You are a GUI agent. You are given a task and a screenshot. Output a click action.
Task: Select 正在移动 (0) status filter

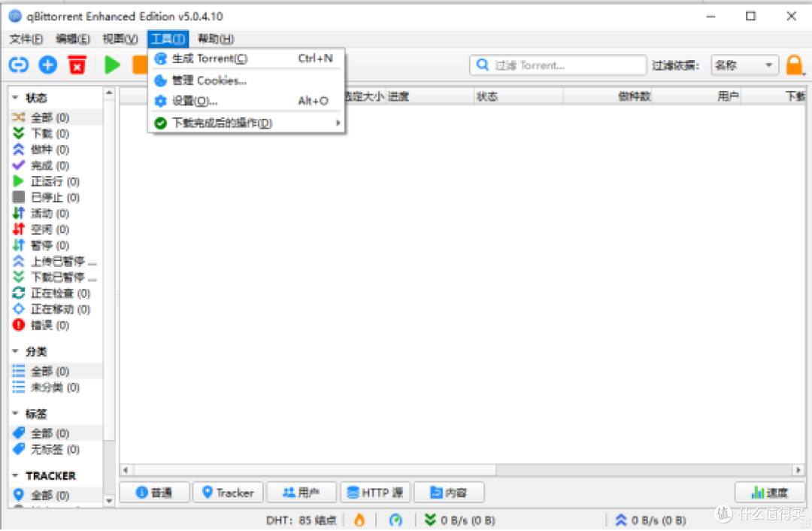pyautogui.click(x=56, y=309)
